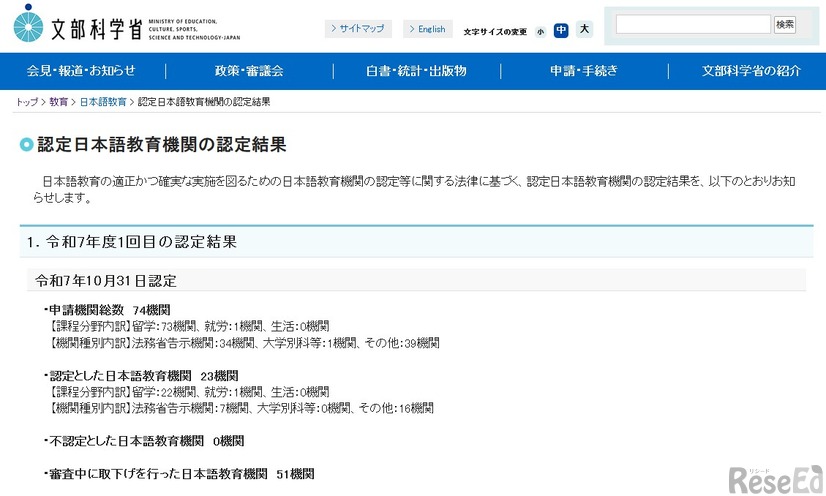Set font size to large (大)

585,29
